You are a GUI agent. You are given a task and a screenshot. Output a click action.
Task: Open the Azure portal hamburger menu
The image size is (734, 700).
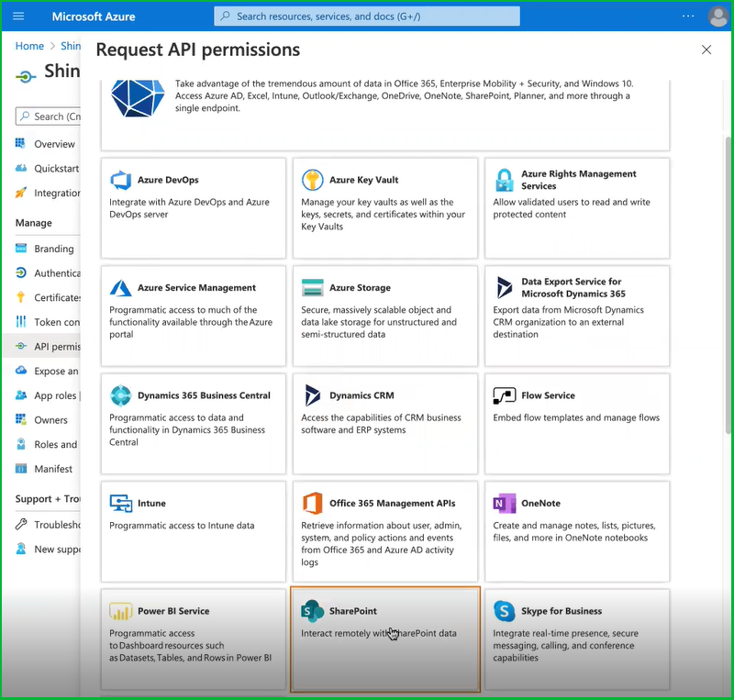point(19,17)
